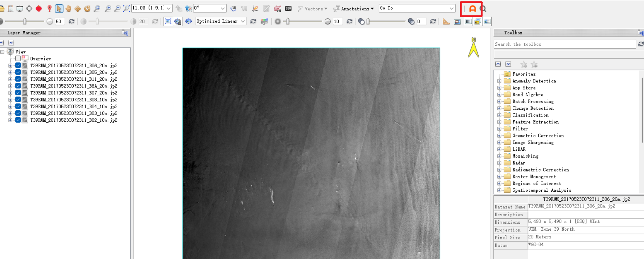
Task: Activate the Swipe view icon
Action: click(x=487, y=22)
